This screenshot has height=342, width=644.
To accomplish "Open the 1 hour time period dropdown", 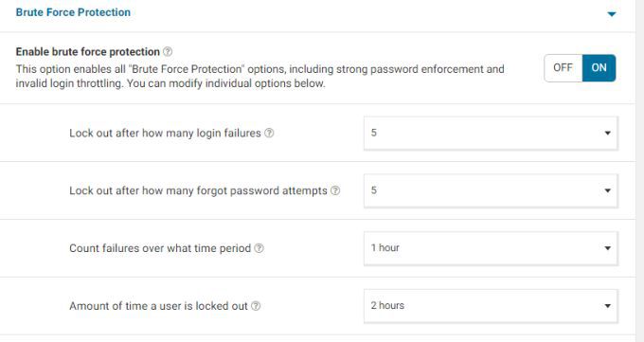I will tap(491, 248).
